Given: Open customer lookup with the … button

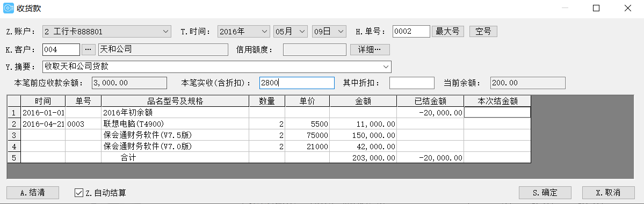Looking at the screenshot, I should [89, 49].
